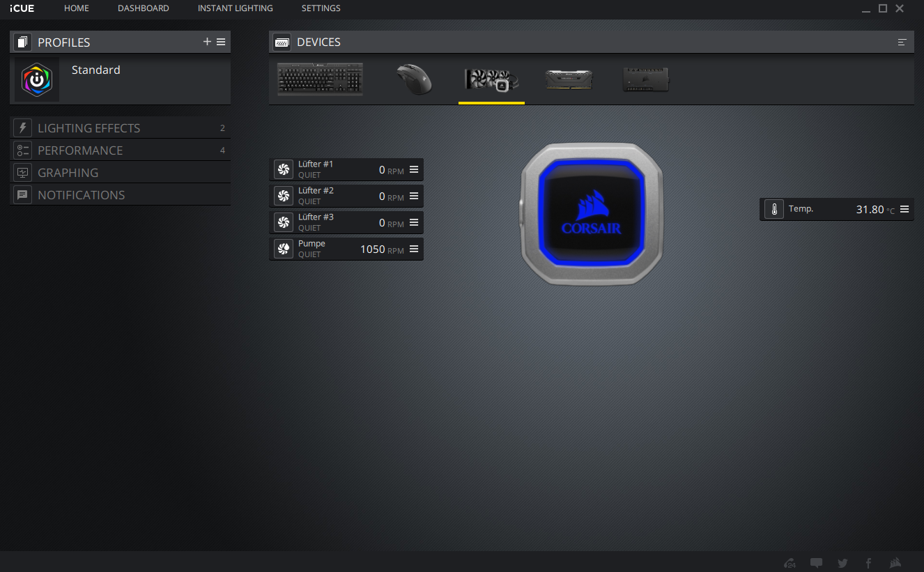
Task: Click the Profiles panel icon
Action: (23, 42)
